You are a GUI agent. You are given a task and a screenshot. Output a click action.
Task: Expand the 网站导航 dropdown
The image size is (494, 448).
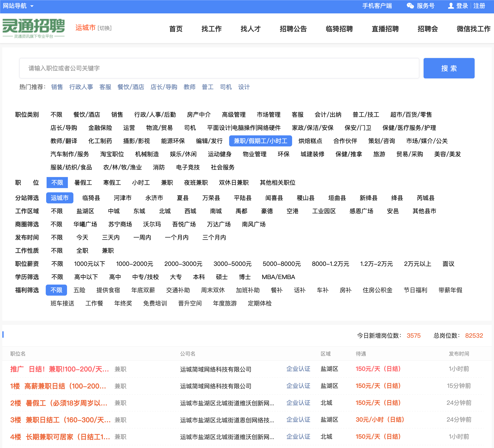pyautogui.click(x=18, y=6)
